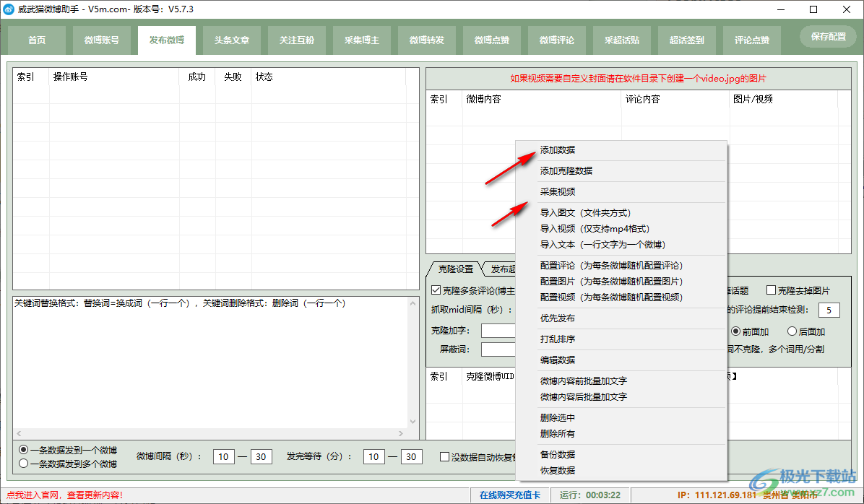Image resolution: width=864 pixels, height=504 pixels.
Task: Click the keyword replacement text area
Action: pos(210,362)
